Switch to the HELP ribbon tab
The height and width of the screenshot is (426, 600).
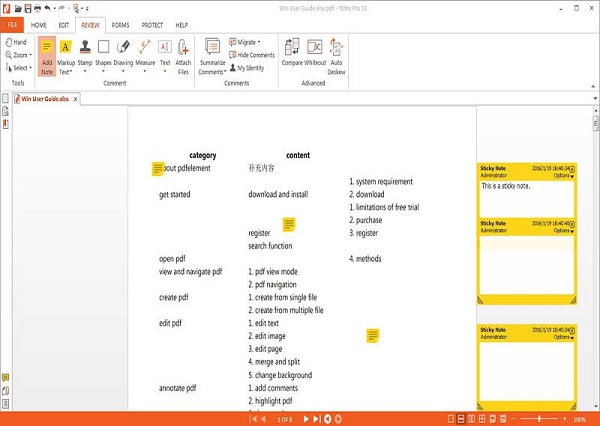click(x=182, y=25)
